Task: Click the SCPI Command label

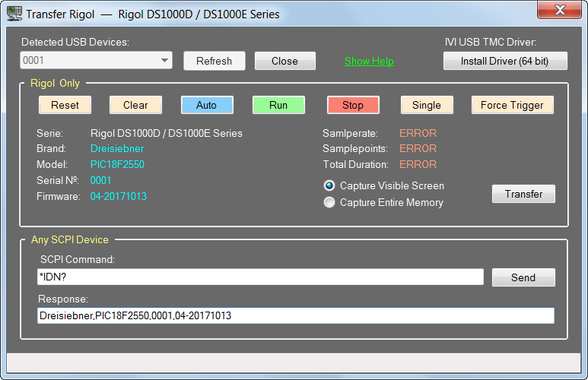Action: [78, 259]
